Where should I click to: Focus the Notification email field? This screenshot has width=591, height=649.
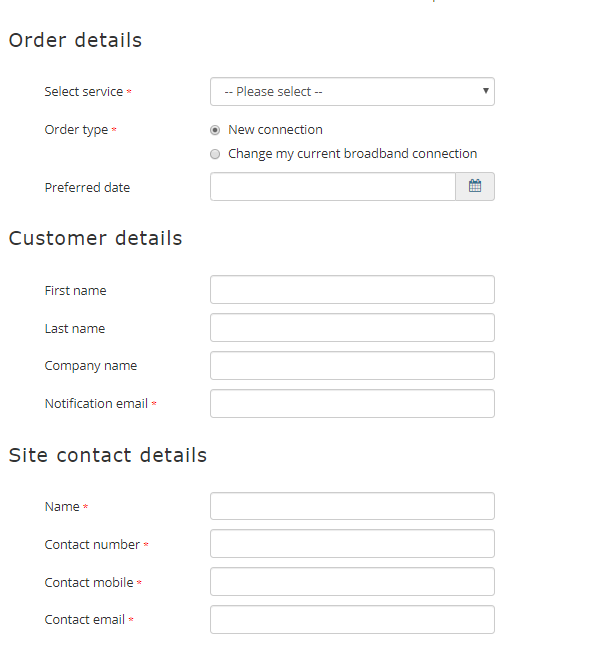352,404
